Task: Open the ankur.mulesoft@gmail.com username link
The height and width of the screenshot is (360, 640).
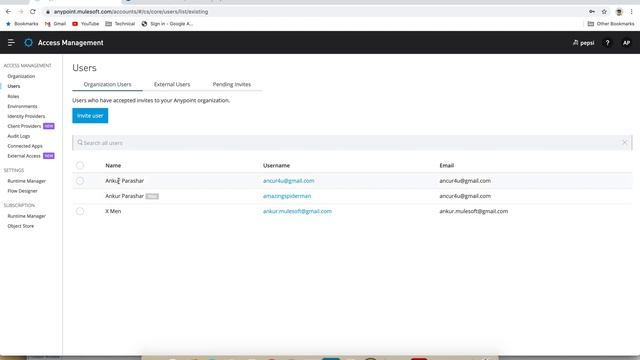Action: 297,211
